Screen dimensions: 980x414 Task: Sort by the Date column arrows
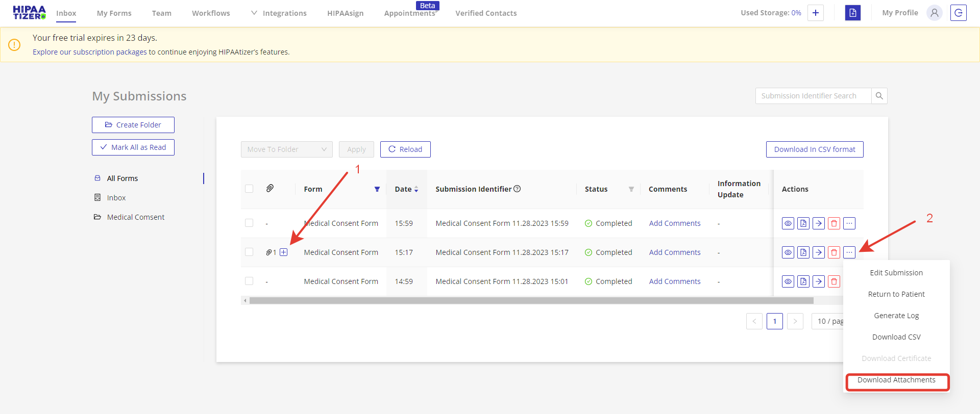[x=416, y=189]
